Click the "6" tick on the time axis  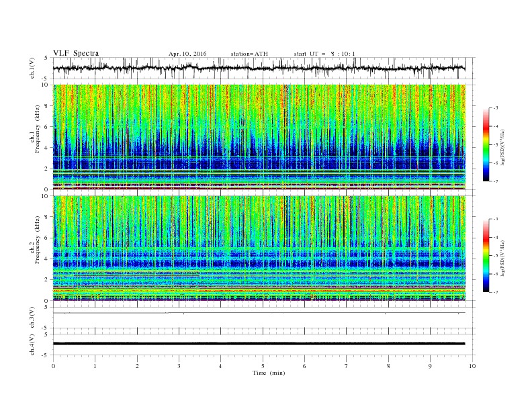click(x=304, y=366)
